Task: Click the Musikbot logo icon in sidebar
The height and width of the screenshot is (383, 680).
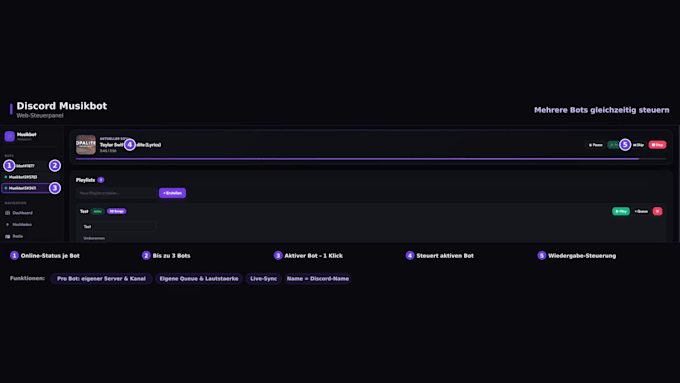Action: tap(10, 136)
